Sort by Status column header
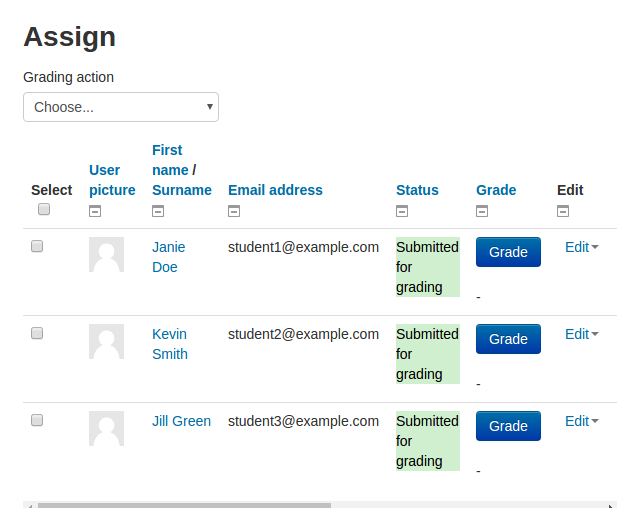This screenshot has height=508, width=639. 417,190
